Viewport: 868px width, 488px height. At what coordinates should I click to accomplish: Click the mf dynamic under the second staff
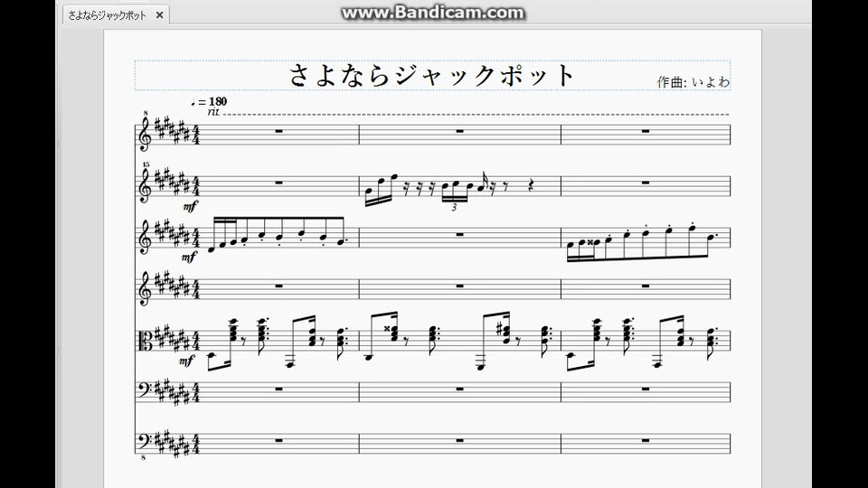tap(190, 206)
